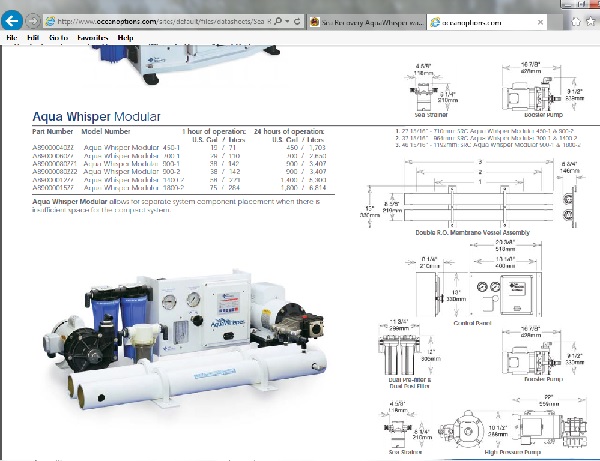Click the dual filter housing drawing

coord(397,355)
